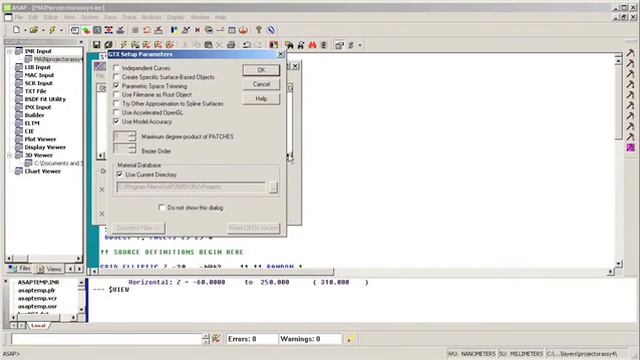Click the floppy disk save icon
This screenshot has height=360, width=640.
(x=96, y=45)
